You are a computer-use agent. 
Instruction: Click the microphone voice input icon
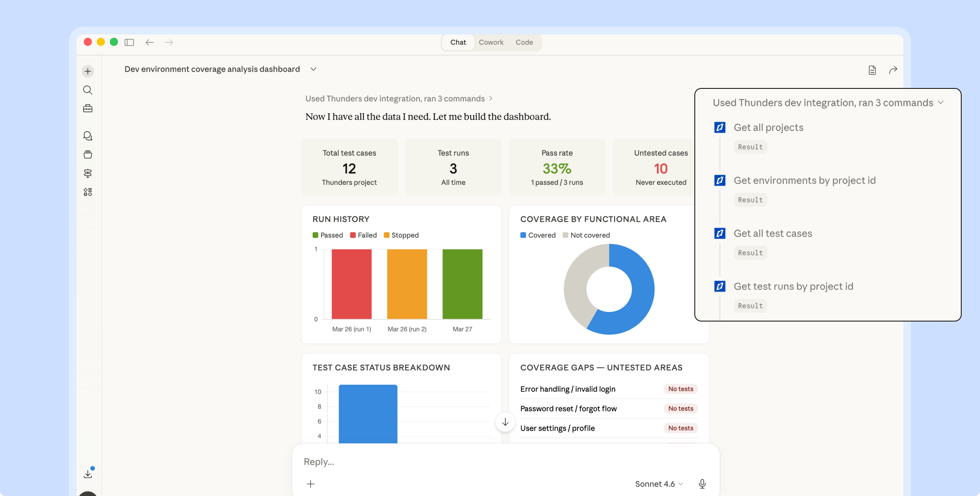coord(702,484)
